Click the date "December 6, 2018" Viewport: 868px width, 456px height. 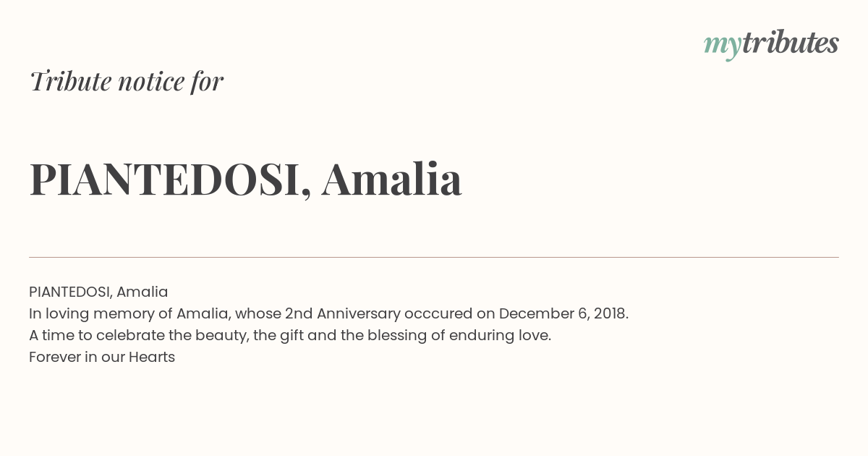tap(562, 313)
